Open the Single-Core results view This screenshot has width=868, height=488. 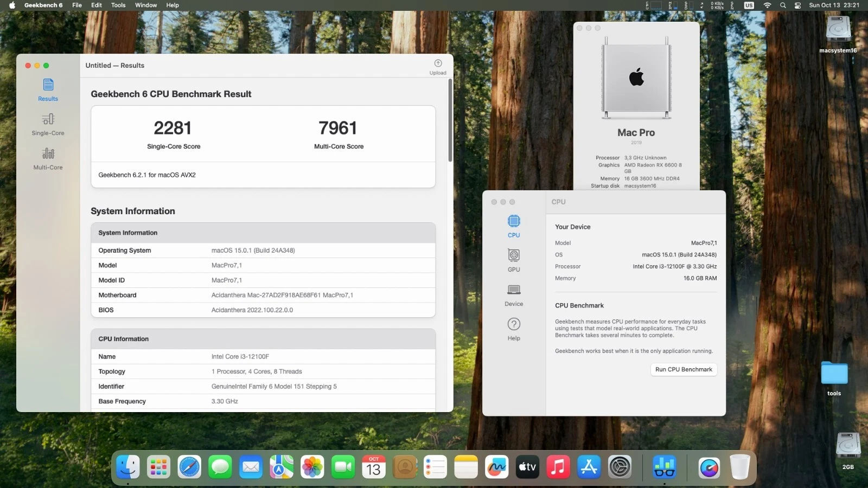(x=48, y=124)
